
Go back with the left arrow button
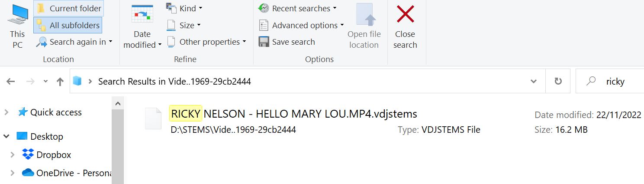(11, 81)
